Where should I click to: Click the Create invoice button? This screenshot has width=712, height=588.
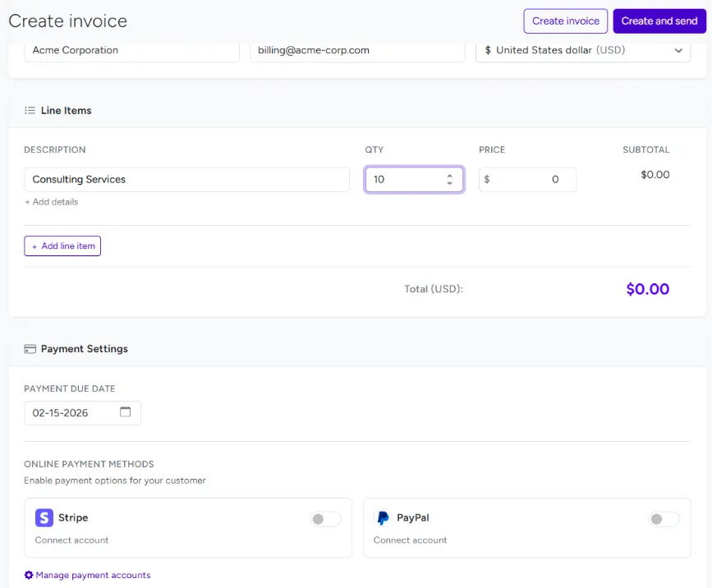[565, 21]
